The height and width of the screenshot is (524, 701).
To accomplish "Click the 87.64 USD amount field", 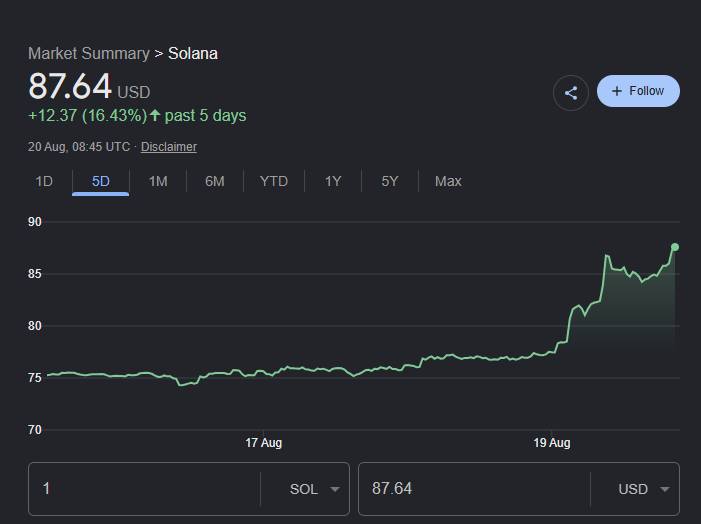I will point(474,489).
